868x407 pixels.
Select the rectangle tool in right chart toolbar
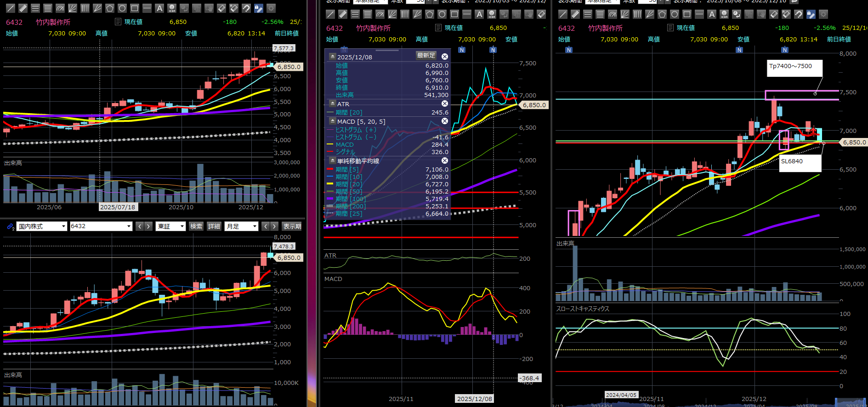pyautogui.click(x=687, y=14)
